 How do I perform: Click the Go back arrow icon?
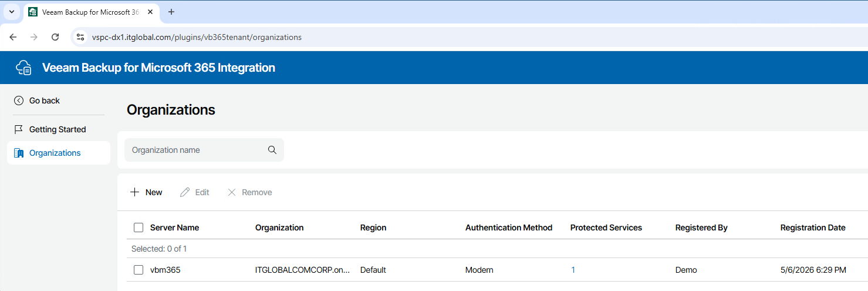[x=19, y=101]
